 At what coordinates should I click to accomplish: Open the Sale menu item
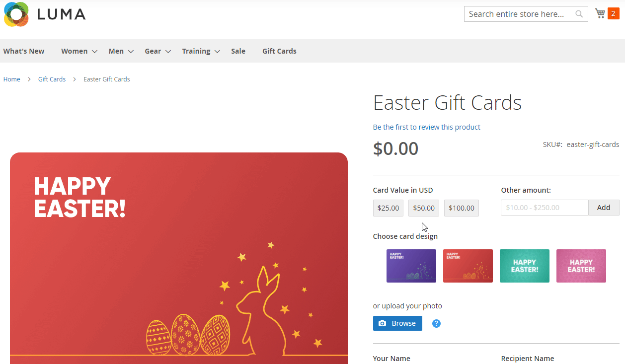pos(238,51)
